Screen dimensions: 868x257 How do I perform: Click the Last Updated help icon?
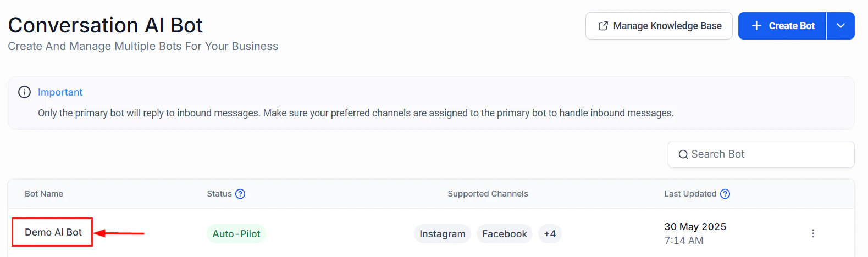tap(725, 194)
